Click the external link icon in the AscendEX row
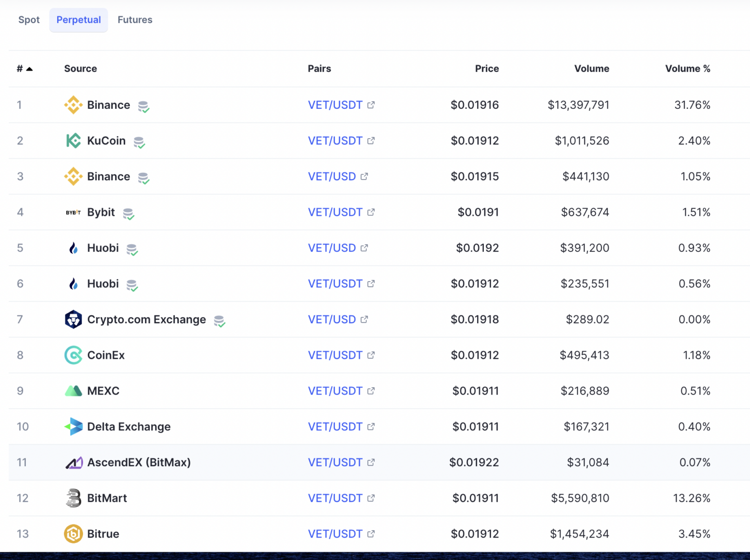 (x=371, y=462)
